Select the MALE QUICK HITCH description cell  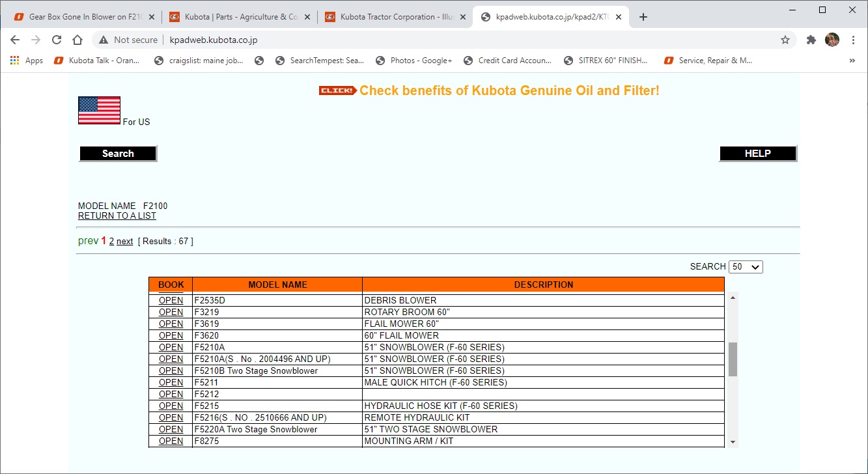pos(543,382)
